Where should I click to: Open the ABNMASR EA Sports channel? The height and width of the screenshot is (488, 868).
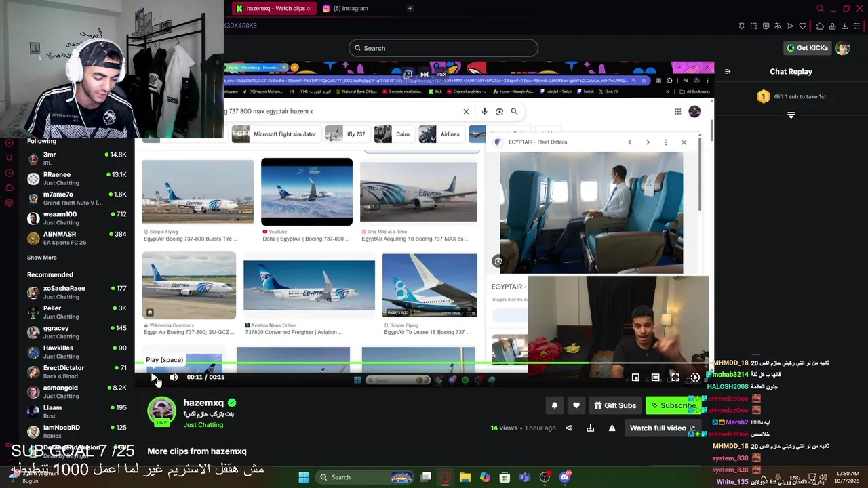pyautogui.click(x=77, y=238)
